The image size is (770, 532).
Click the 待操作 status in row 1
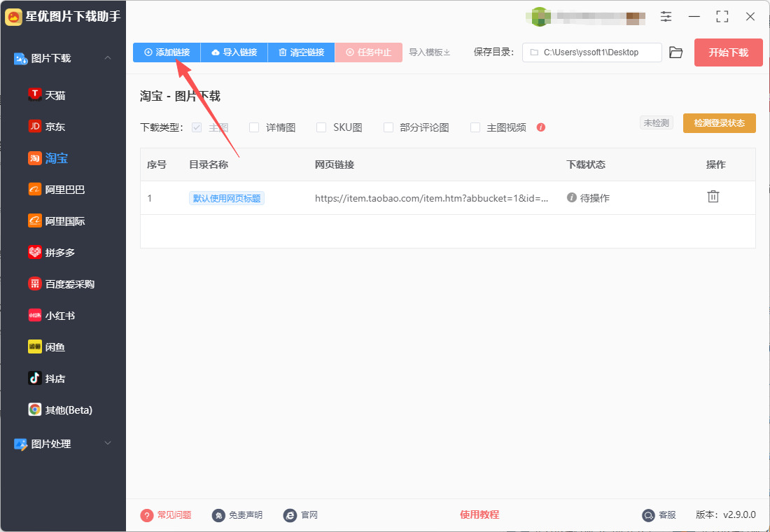(588, 198)
